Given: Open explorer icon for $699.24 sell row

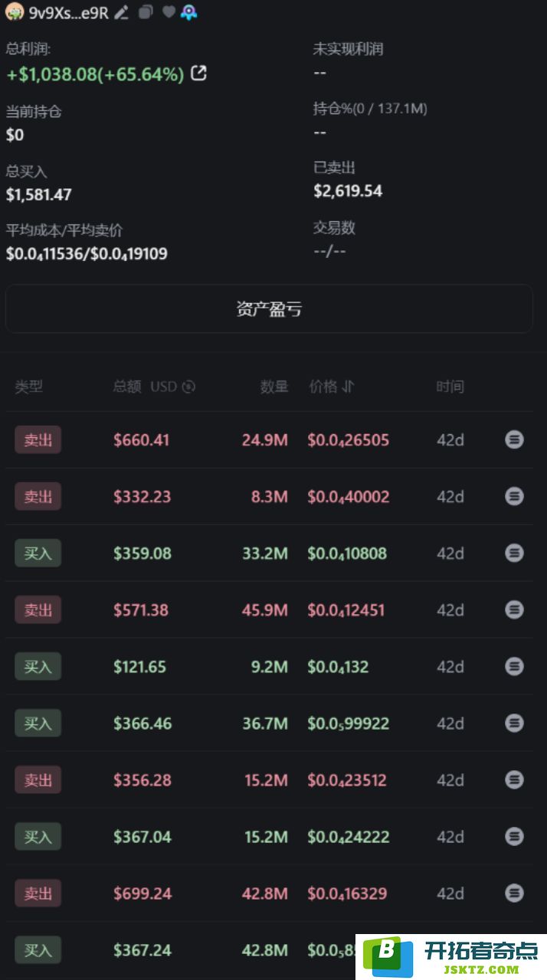Looking at the screenshot, I should (x=514, y=893).
